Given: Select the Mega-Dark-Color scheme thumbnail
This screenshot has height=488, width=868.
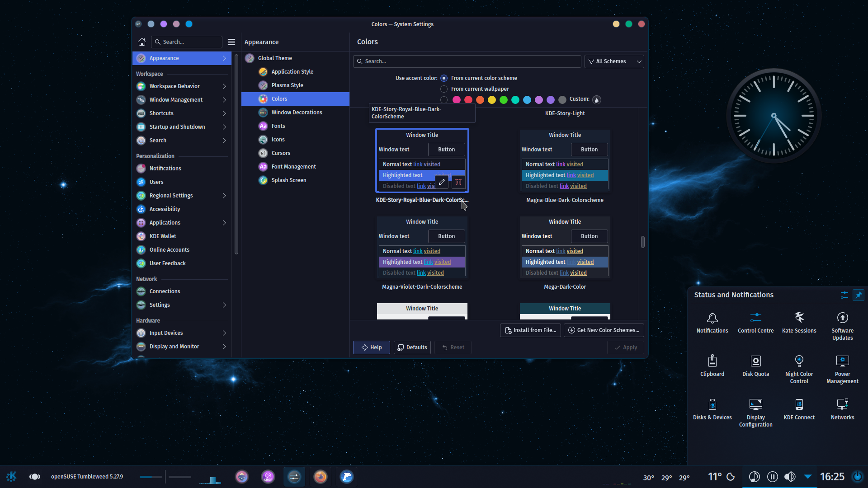Looking at the screenshot, I should [x=565, y=247].
